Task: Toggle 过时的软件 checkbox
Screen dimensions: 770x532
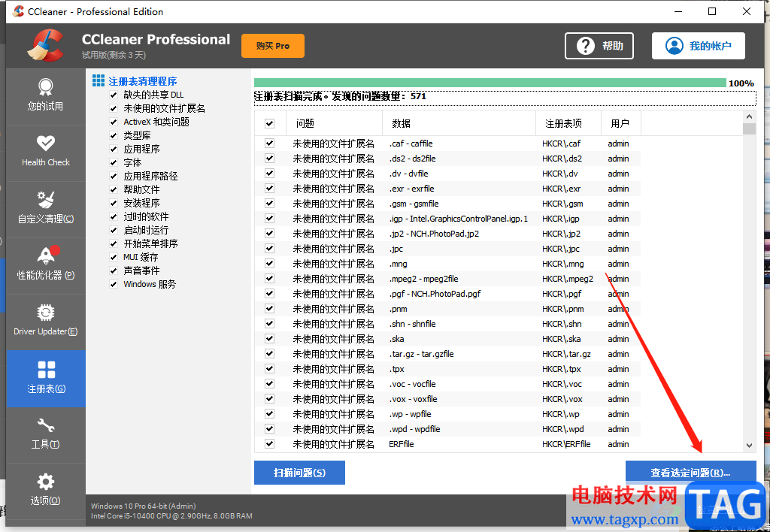Action: point(114,216)
